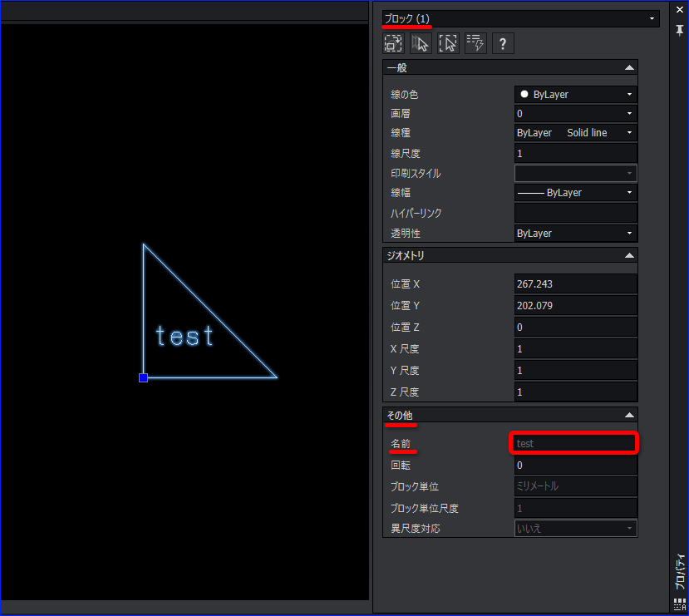
Task: Collapse the 一般 section
Action: 629,68
